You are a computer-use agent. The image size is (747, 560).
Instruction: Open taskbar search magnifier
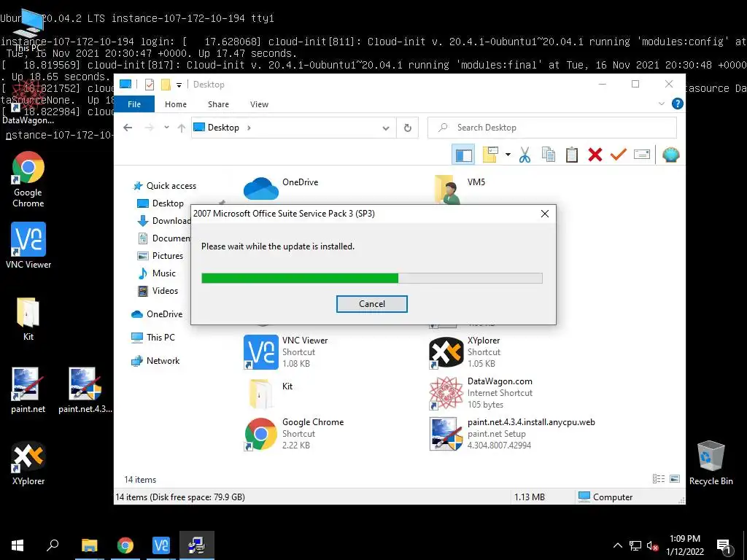coord(53,545)
